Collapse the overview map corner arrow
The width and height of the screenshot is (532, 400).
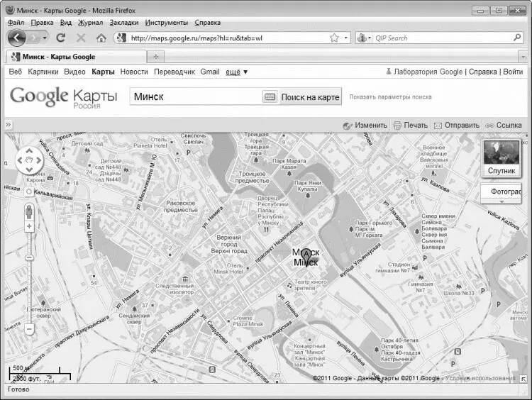click(x=523, y=379)
